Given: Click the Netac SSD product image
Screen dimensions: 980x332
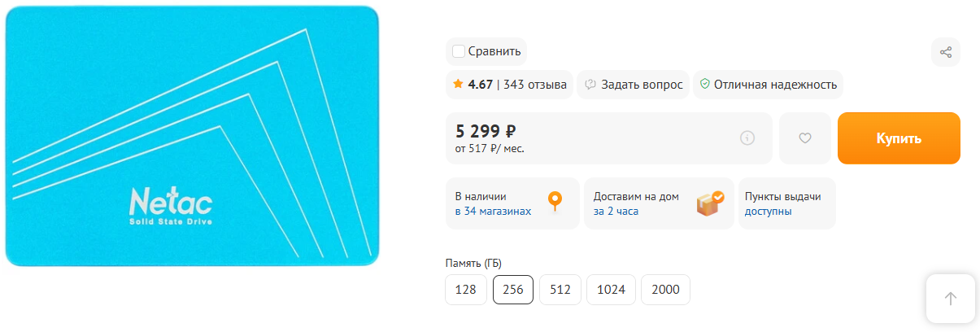Looking at the screenshot, I should 193,136.
